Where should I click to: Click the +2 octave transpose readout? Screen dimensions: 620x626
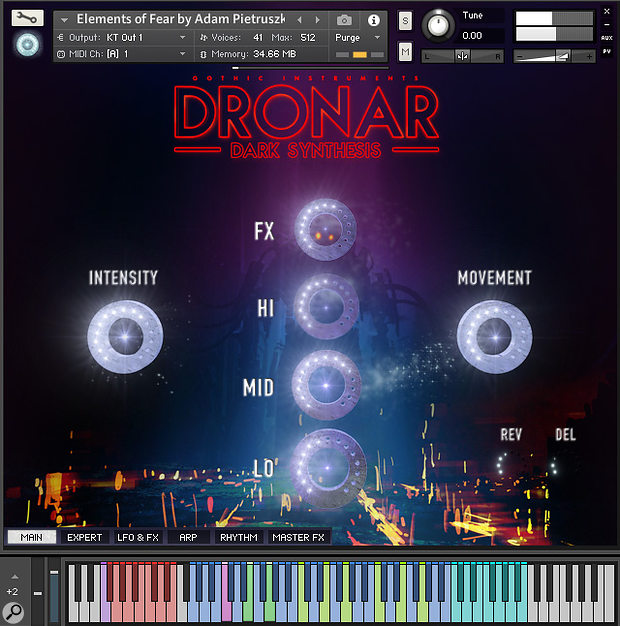[x=12, y=592]
